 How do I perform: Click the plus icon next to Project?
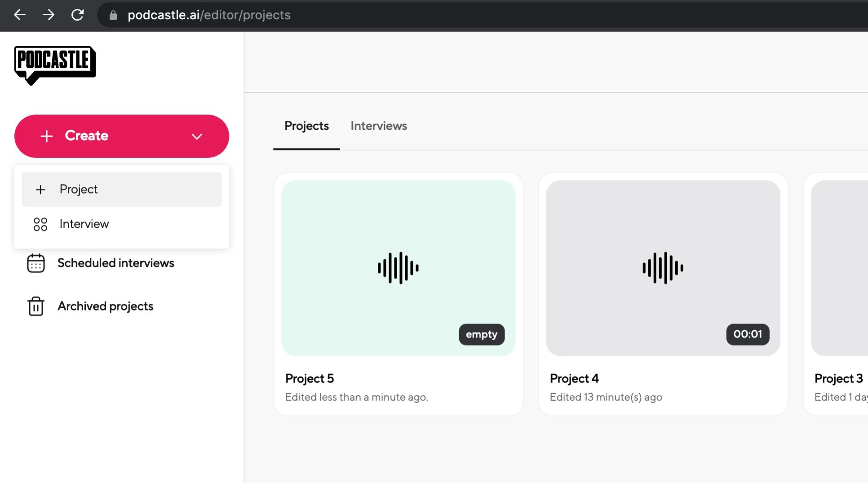coord(41,189)
